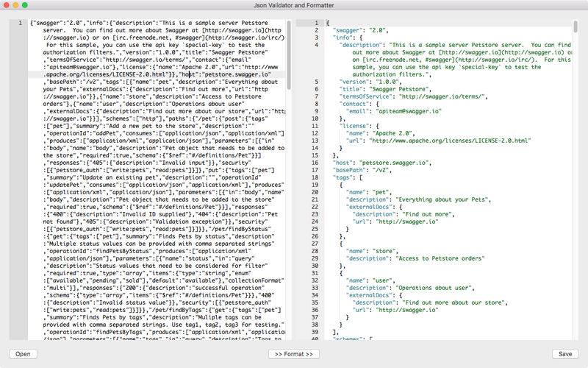Click the "termsOfService" line in the formatted pane
The image size is (588, 368).
click(413, 96)
